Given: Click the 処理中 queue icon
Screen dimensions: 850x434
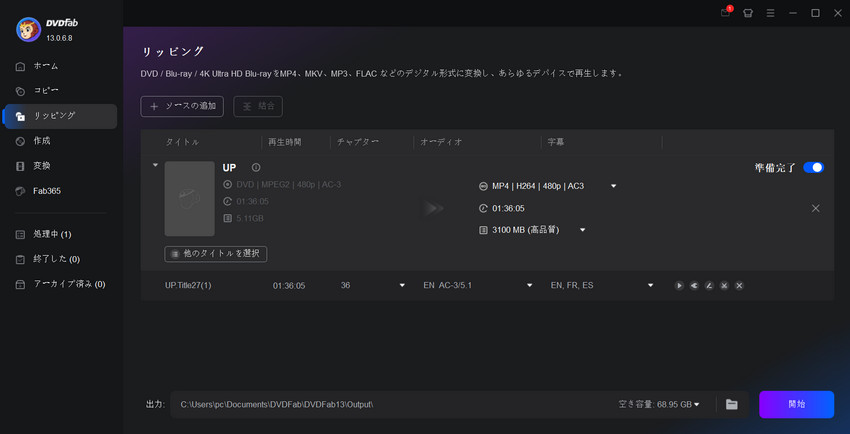Looking at the screenshot, I should pos(21,235).
